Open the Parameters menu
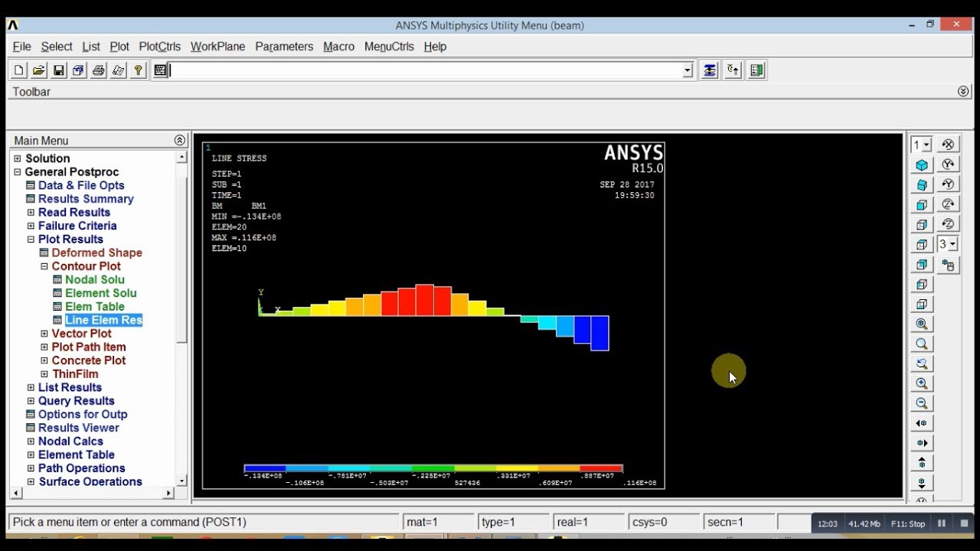The image size is (980, 551). [x=284, y=47]
